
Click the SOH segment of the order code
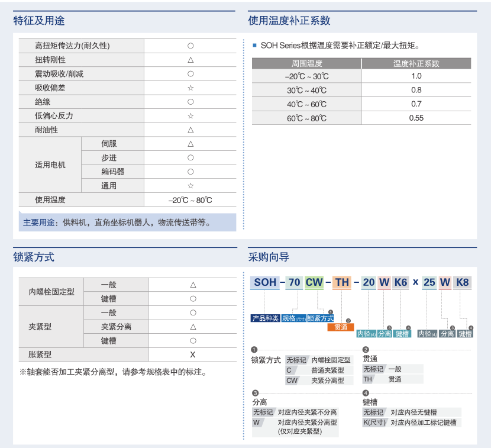265,282
